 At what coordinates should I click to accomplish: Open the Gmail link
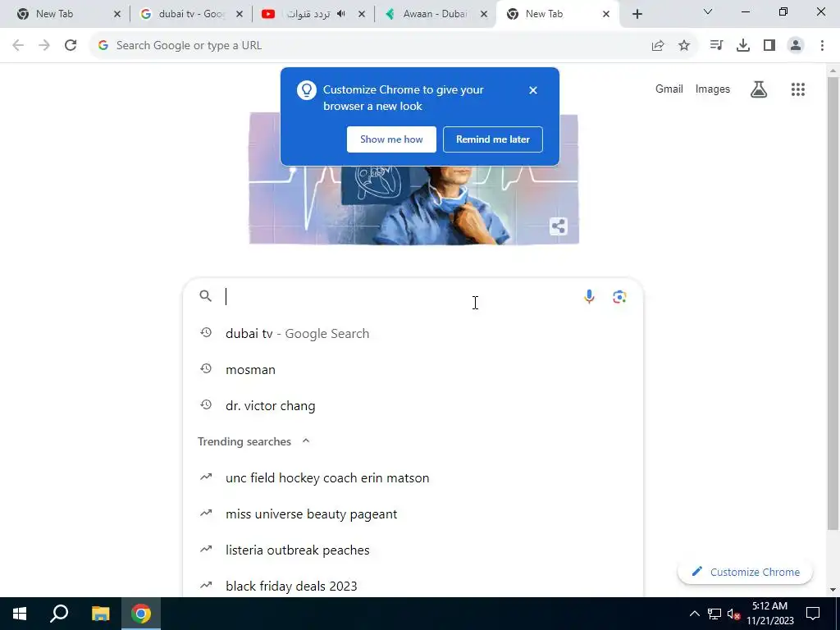[x=669, y=89]
